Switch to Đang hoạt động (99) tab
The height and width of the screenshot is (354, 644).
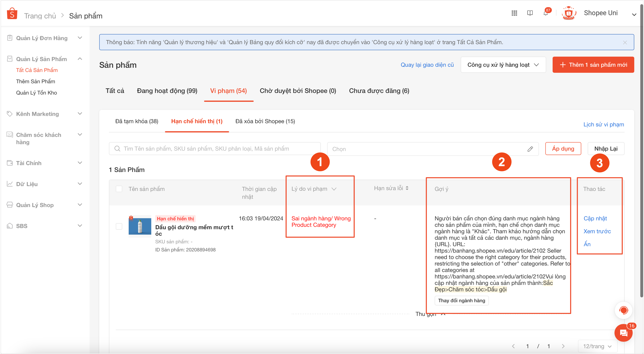(x=167, y=91)
